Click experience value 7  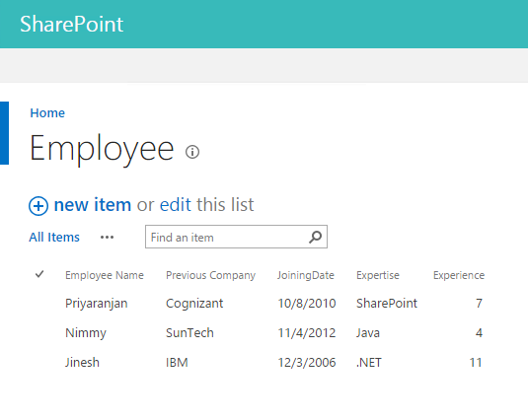click(x=479, y=304)
